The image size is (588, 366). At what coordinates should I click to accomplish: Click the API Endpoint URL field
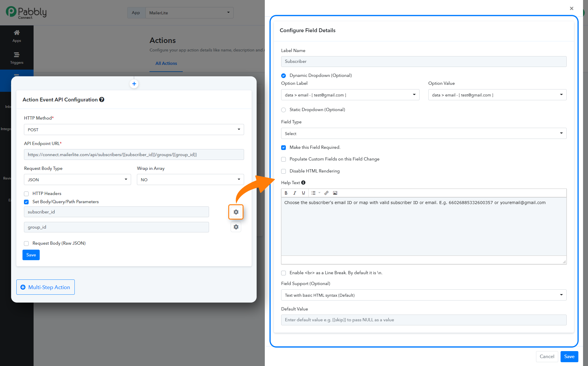tap(134, 155)
